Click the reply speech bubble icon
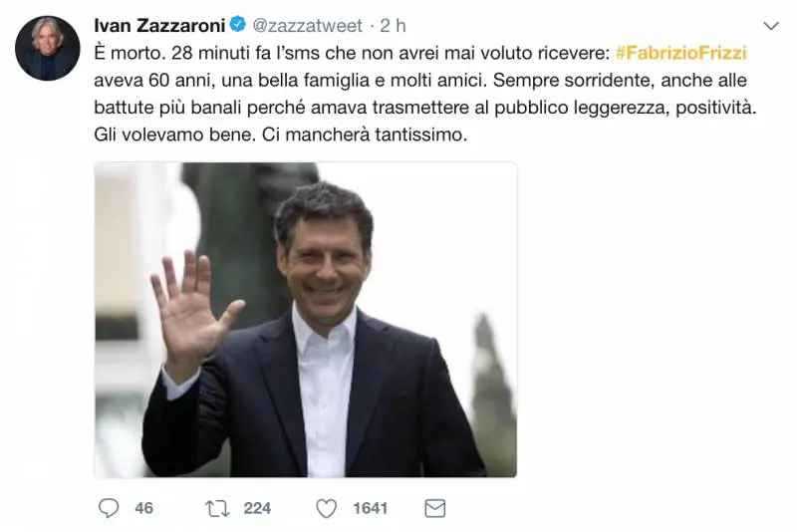Screen dimensions: 797x532 (x=109, y=508)
